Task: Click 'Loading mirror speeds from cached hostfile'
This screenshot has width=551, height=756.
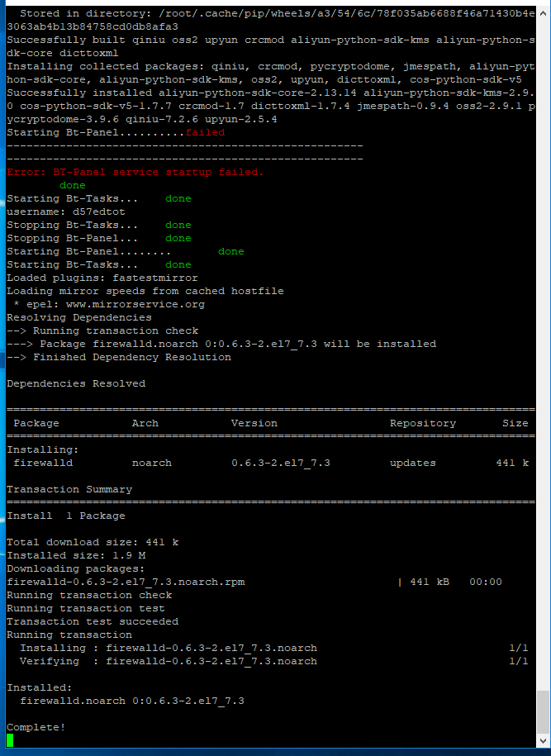Action: (145, 291)
